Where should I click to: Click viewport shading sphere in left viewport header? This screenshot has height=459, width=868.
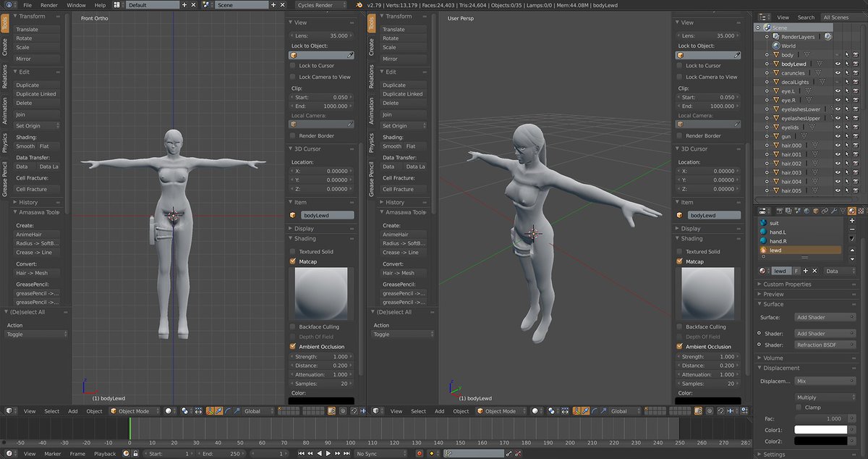click(169, 411)
